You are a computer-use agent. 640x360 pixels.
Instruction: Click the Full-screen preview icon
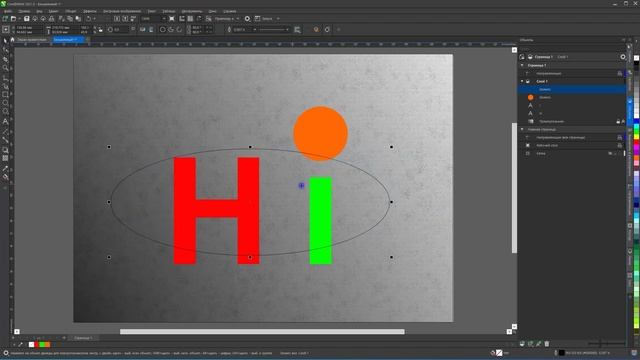click(x=172, y=19)
